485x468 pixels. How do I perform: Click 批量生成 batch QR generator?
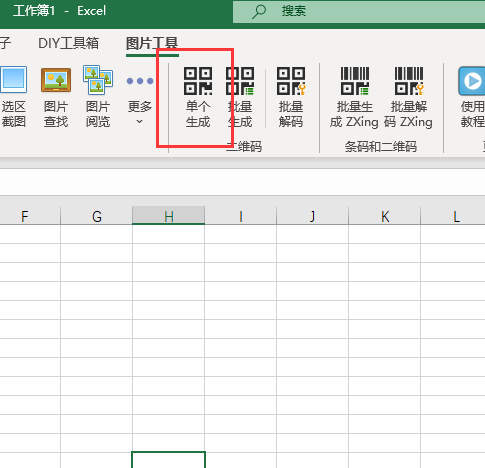point(240,97)
